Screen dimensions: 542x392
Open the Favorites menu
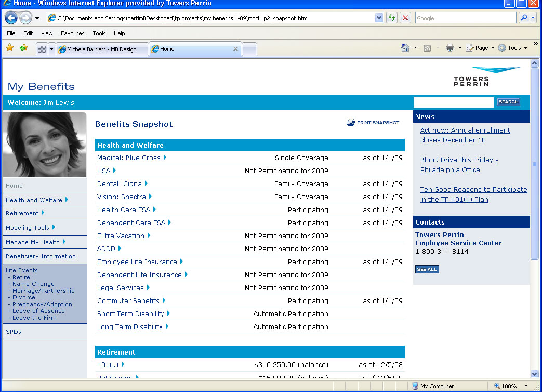(73, 33)
